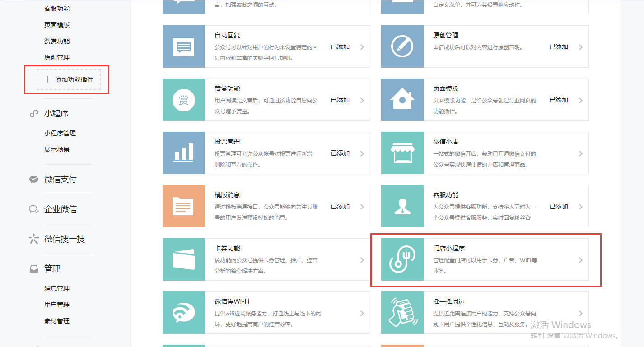Expand the 模版消息 card chevron
The height and width of the screenshot is (347, 644).
pos(362,207)
